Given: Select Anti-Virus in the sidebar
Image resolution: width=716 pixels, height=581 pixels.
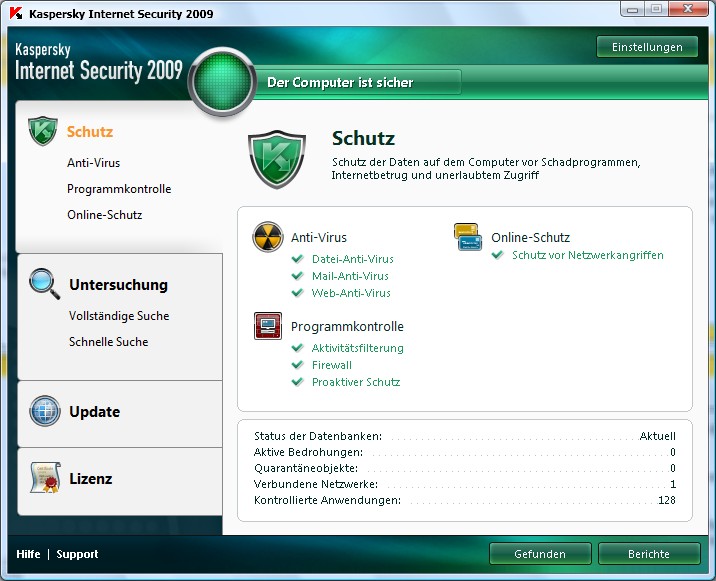Looking at the screenshot, I should (94, 163).
